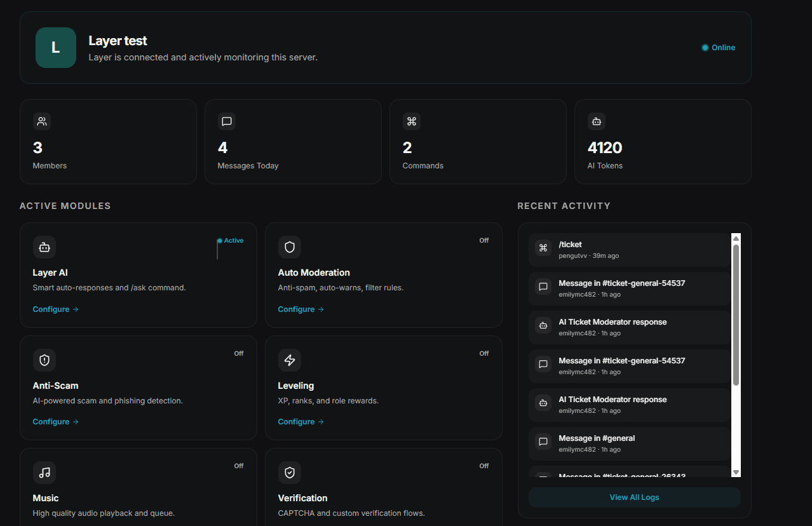Click the Music note icon
812x526 pixels.
click(x=44, y=473)
